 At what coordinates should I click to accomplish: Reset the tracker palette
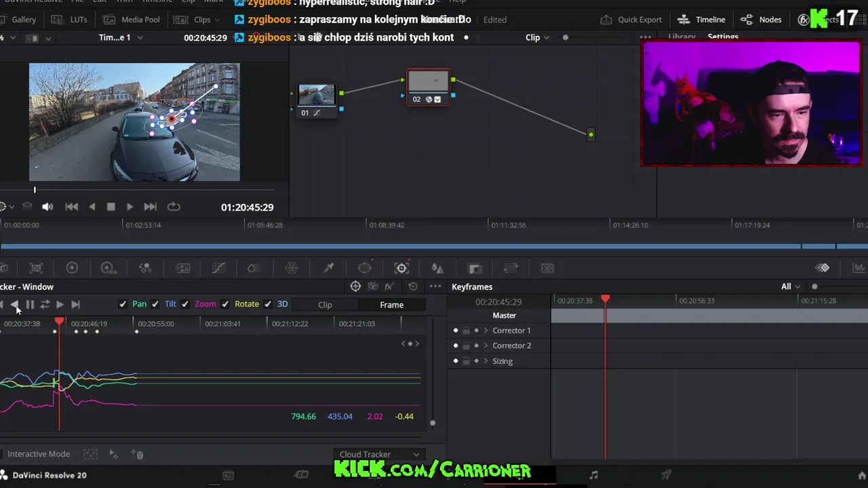point(413,287)
